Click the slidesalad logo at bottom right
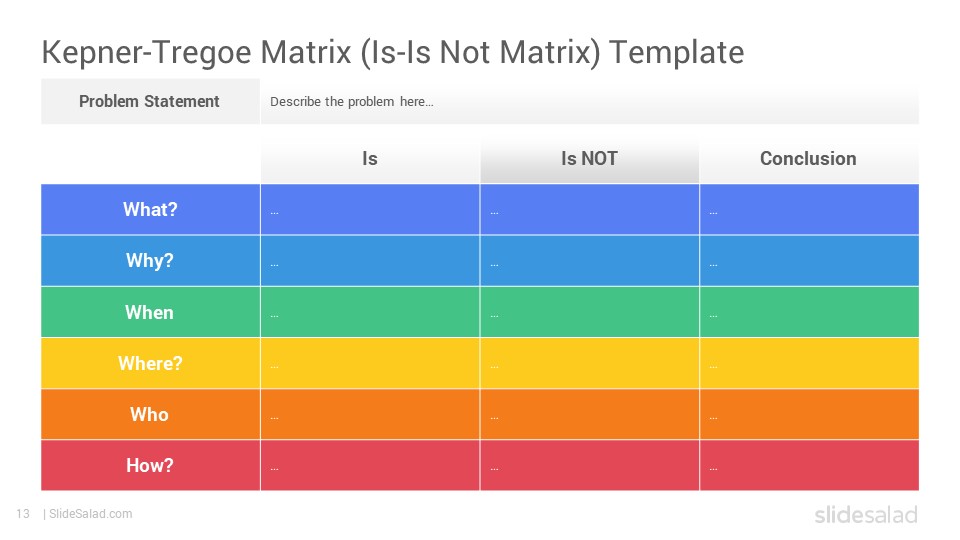 pyautogui.click(x=866, y=514)
